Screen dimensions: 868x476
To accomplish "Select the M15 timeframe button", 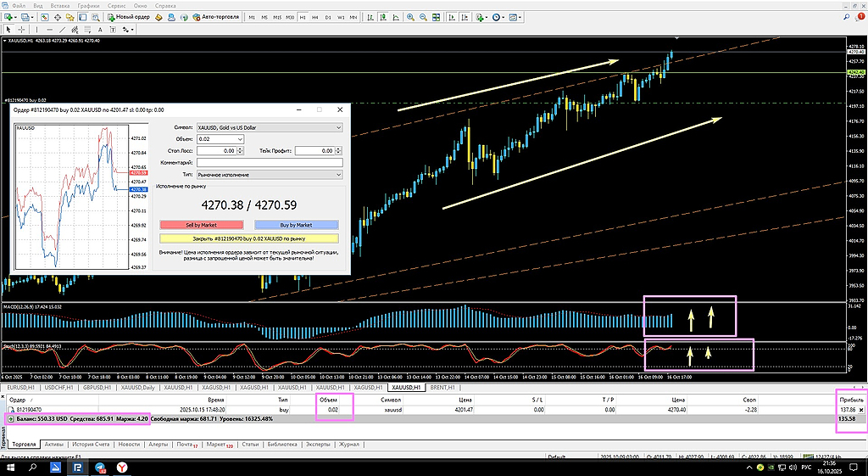I will (x=277, y=17).
